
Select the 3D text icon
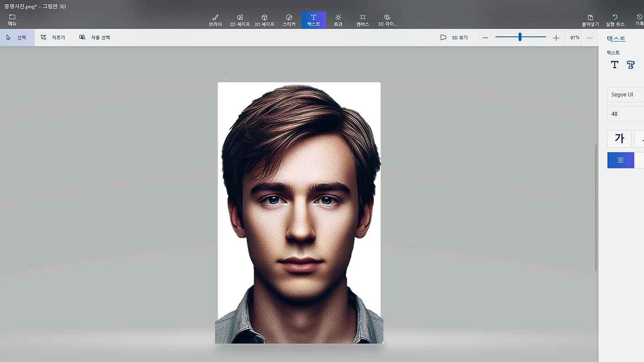pyautogui.click(x=630, y=65)
